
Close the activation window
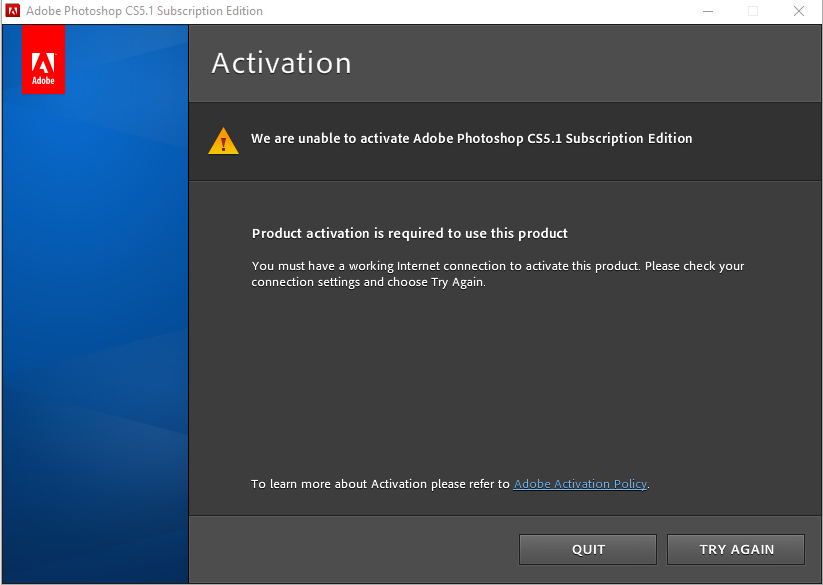pyautogui.click(x=799, y=11)
